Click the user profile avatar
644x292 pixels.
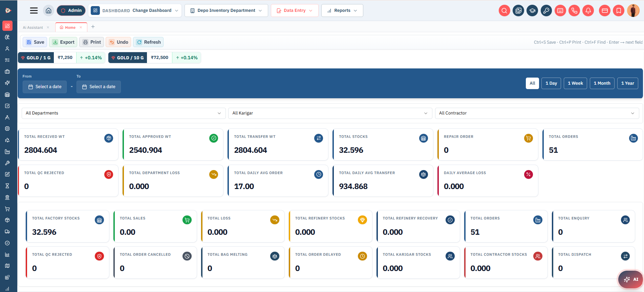tap(633, 11)
